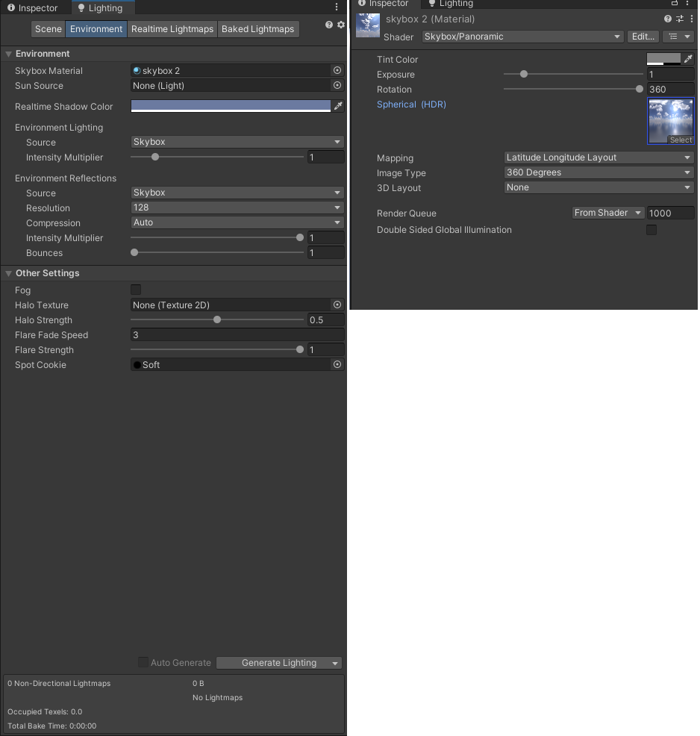This screenshot has height=736, width=700.
Task: Open material inspector kebab menu
Action: [692, 19]
